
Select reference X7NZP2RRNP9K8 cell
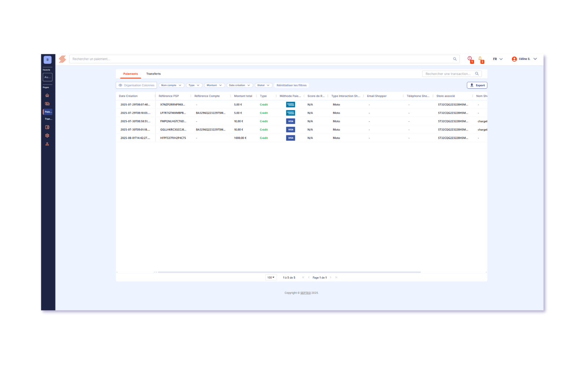coord(172,105)
